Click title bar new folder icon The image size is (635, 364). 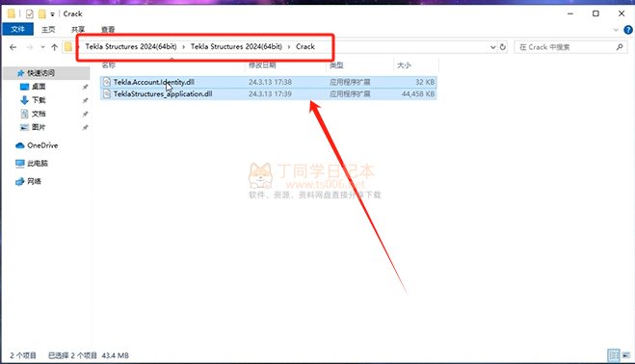pos(41,14)
